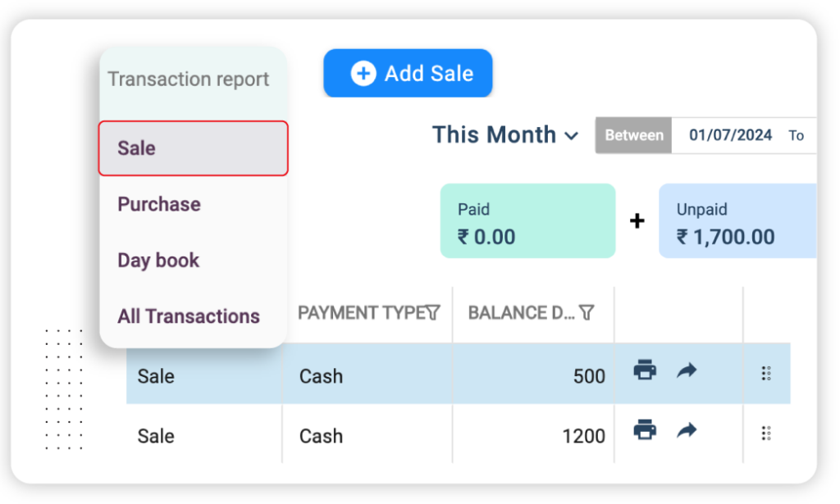Click the printer icon in the 500 row

point(646,370)
